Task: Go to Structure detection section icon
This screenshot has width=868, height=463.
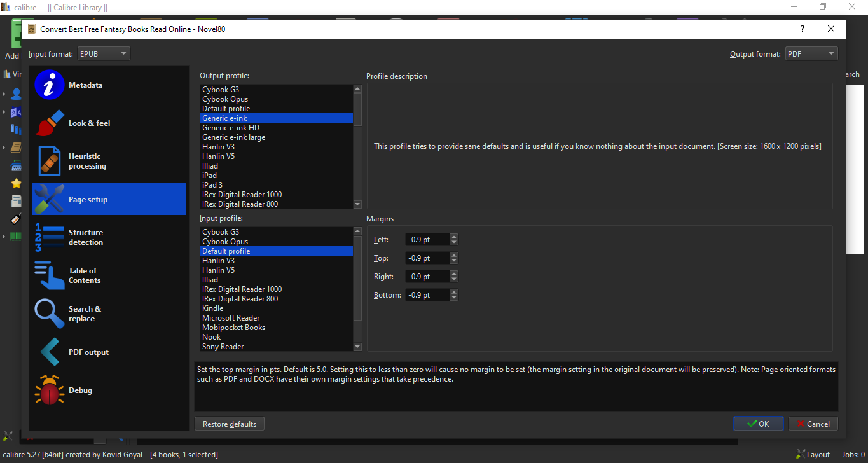Action: point(50,238)
